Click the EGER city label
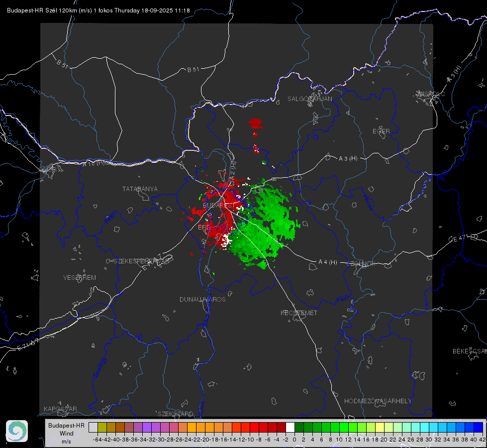Viewport: 487px width, 448px height. (x=381, y=131)
